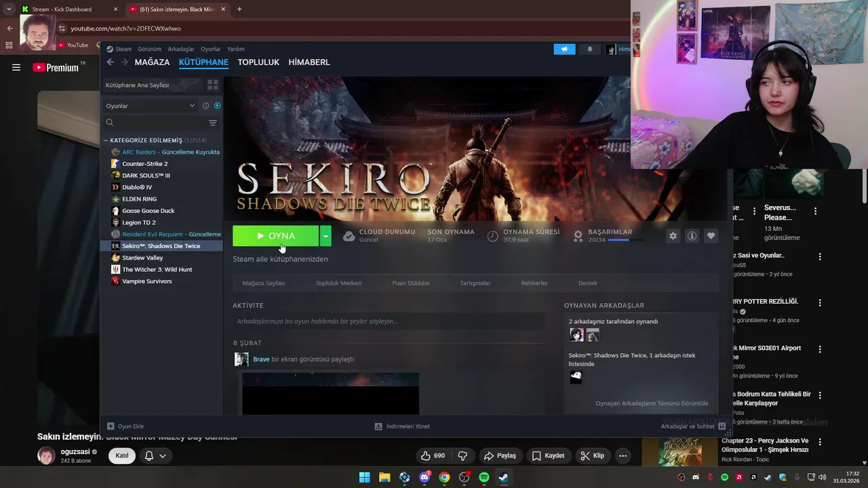Toggle the ready-to-play filter icon
This screenshot has width=868, height=488.
[218, 106]
